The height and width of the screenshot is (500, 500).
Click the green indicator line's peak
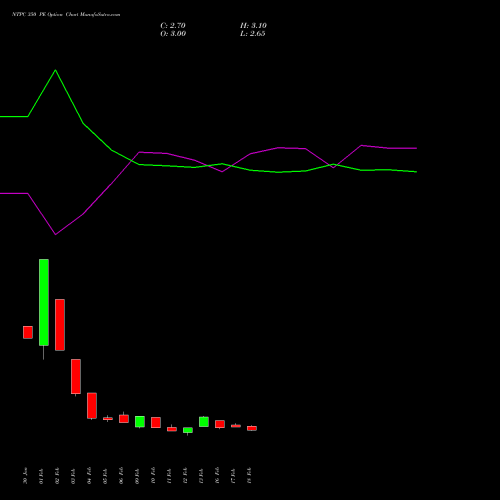click(55, 70)
